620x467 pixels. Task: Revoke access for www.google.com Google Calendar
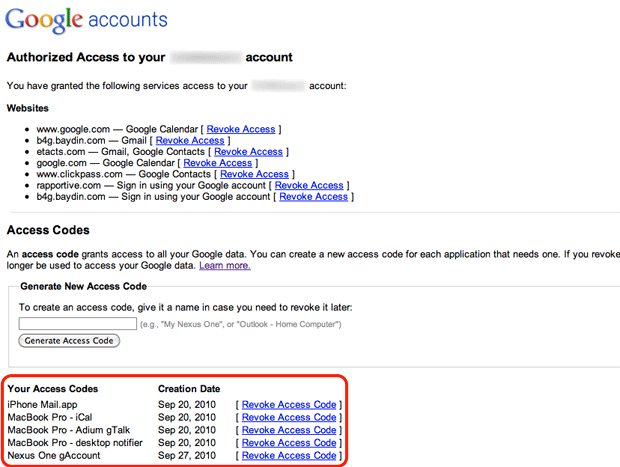[241, 129]
